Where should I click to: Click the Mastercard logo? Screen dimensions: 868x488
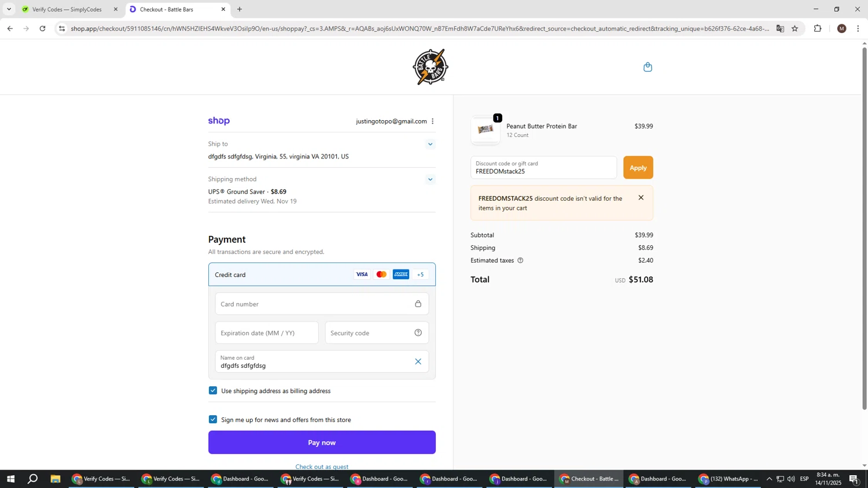pyautogui.click(x=381, y=275)
